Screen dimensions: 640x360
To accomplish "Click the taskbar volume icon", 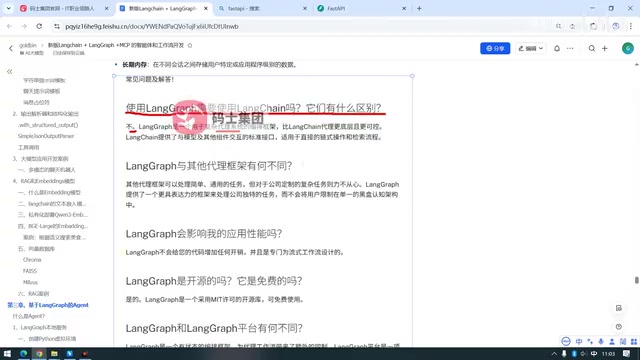I will click(x=584, y=353).
